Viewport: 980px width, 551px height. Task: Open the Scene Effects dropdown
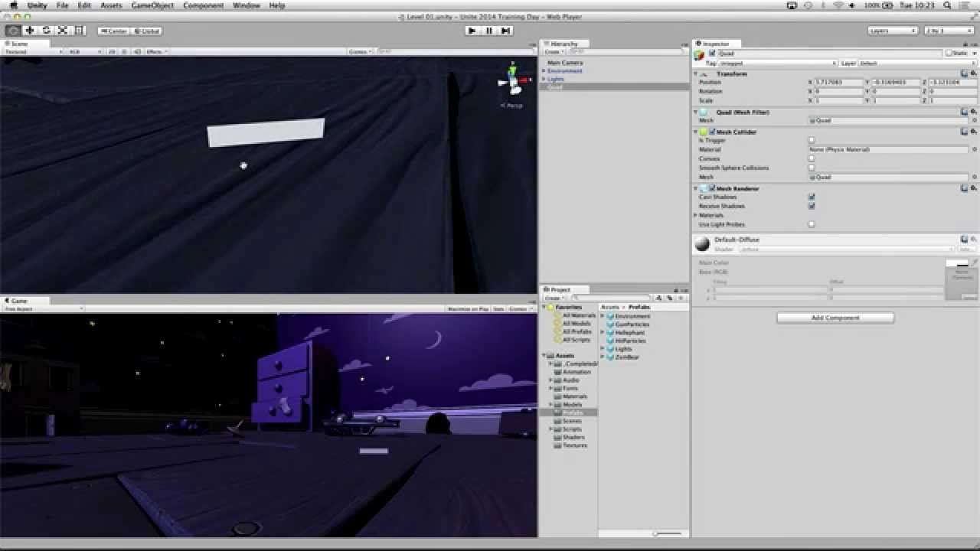(155, 51)
